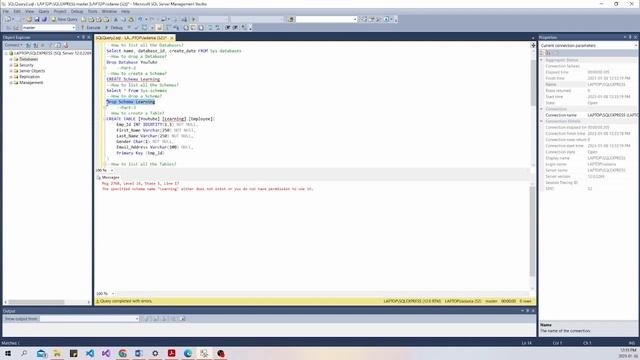Open Adobe Acrobat from the taskbar
This screenshot has width=640, height=360.
[171, 353]
